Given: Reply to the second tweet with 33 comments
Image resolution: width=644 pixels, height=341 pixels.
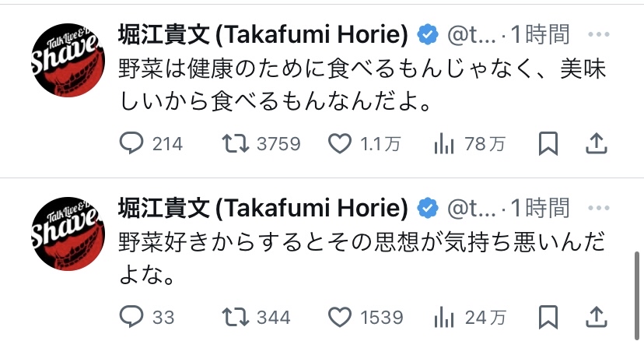Looking at the screenshot, I should point(131,317).
